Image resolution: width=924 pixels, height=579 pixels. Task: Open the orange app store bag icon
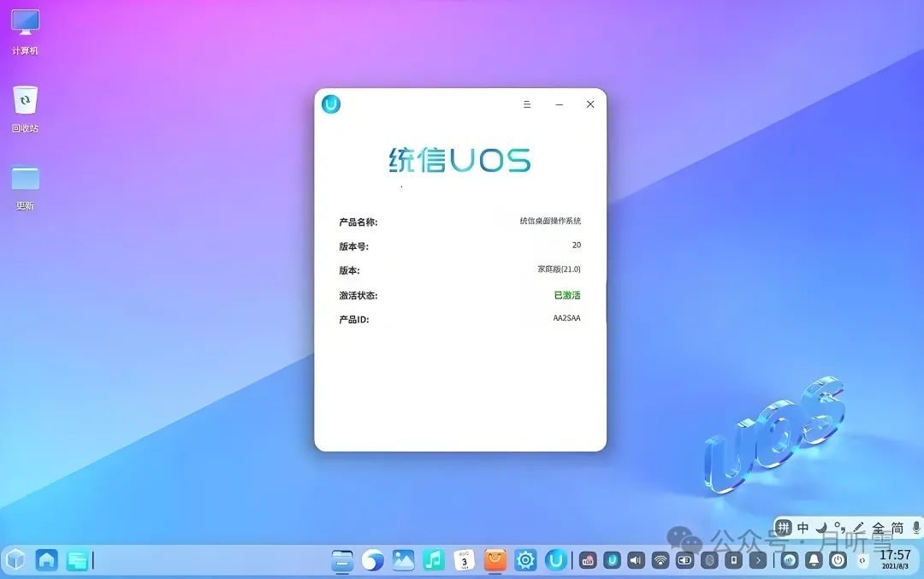pos(495,560)
